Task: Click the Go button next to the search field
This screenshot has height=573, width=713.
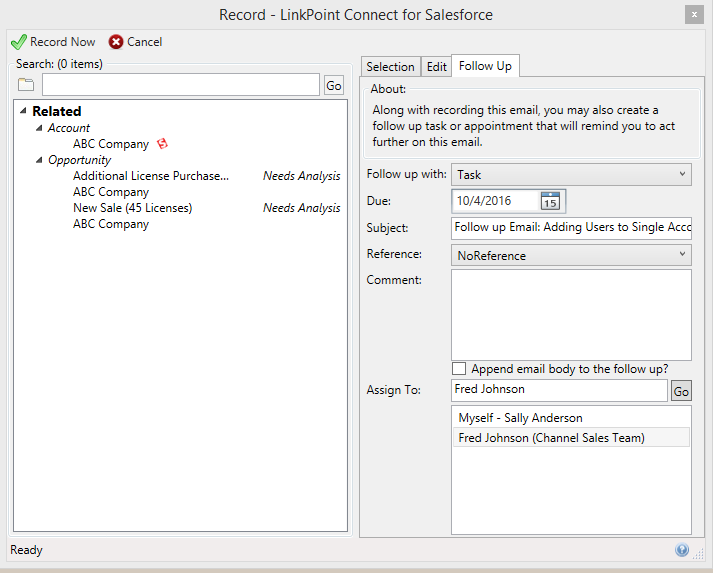Action: point(334,85)
